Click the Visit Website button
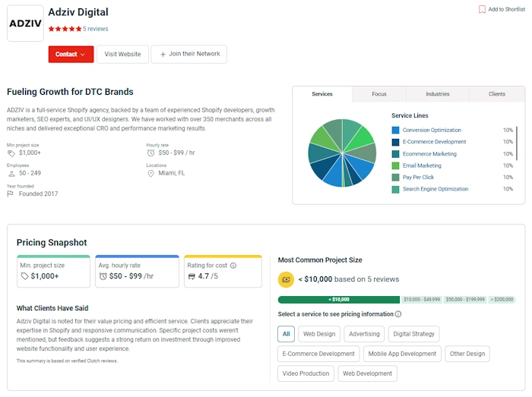Screen dimensions: 532x397 point(122,54)
